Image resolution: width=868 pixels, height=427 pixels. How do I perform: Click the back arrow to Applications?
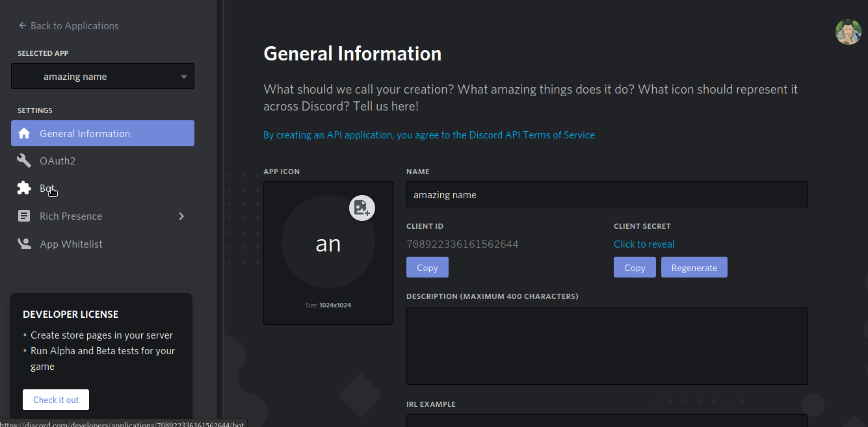(x=23, y=26)
